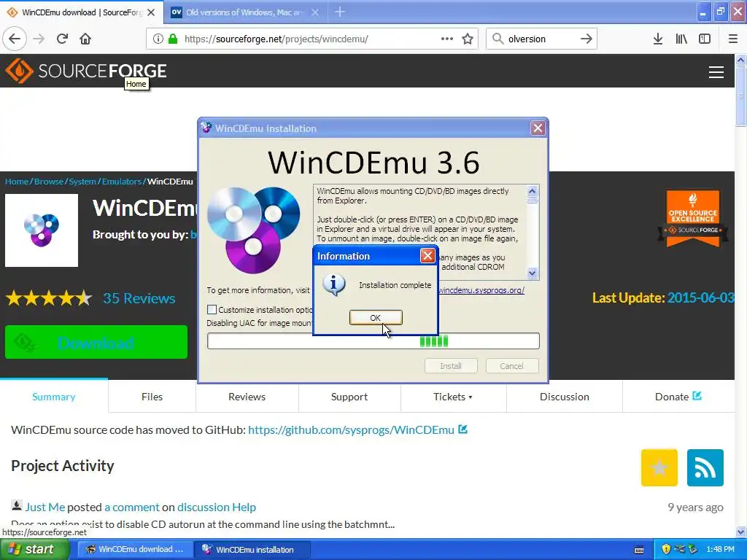Expand the Tickets dropdown tab

453,397
